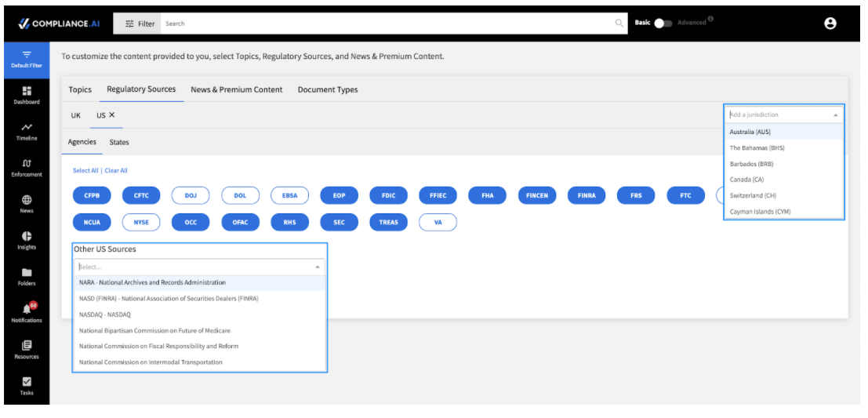This screenshot has height=418, width=868.
Task: Select NARA - National Archives and Records Administration
Action: [x=200, y=282]
